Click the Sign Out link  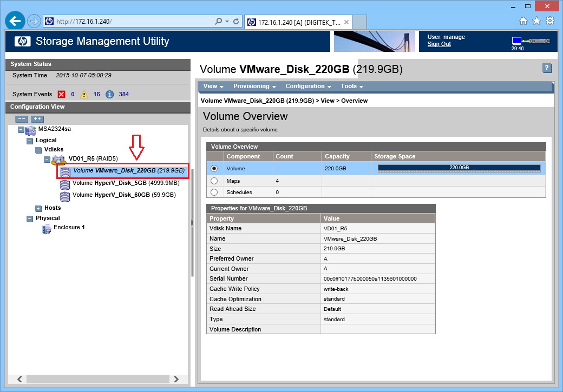439,44
